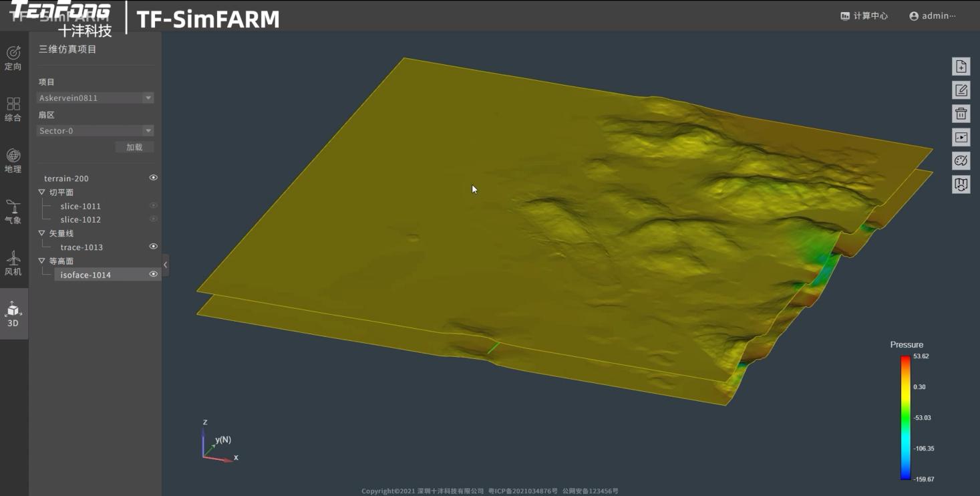Switch to the 地理 geography tab
Screen dimensions: 980x496
click(13, 160)
